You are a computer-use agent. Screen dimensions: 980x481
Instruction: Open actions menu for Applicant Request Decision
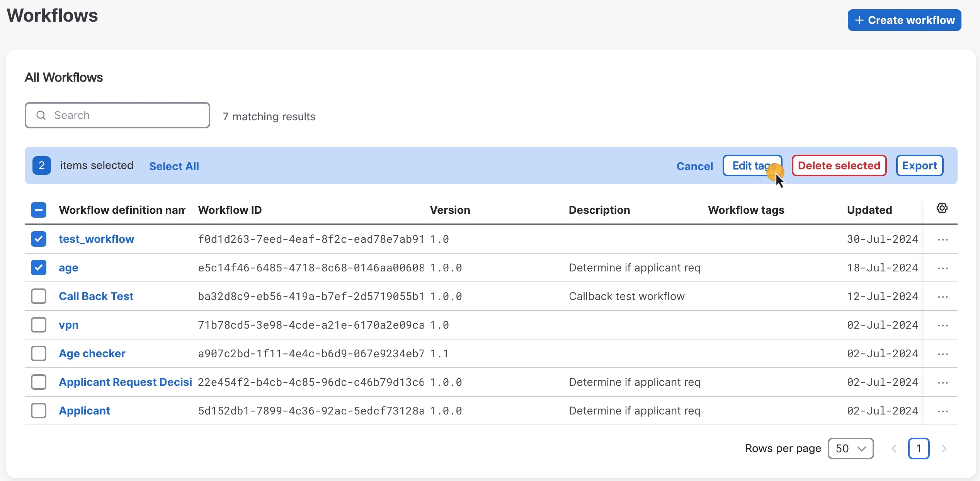pos(943,382)
